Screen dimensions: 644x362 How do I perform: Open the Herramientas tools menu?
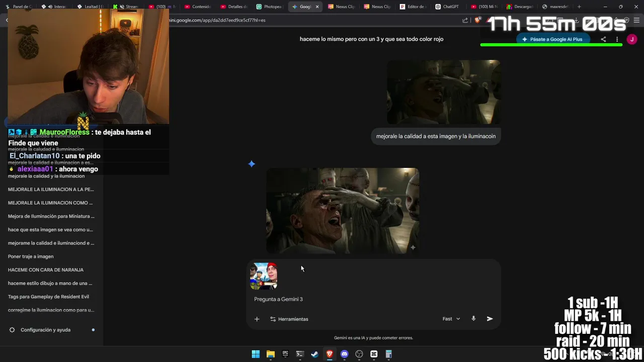point(289,319)
